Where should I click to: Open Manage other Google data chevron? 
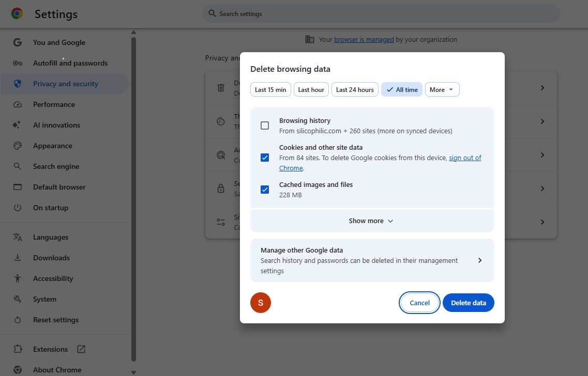tap(480, 260)
